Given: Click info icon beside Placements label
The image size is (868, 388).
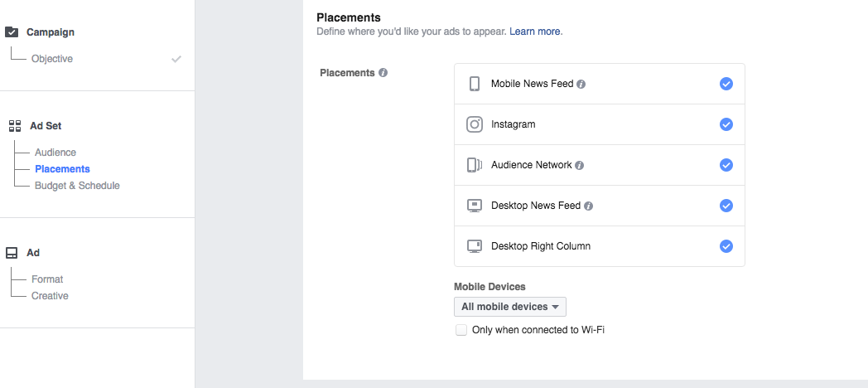Looking at the screenshot, I should 383,73.
